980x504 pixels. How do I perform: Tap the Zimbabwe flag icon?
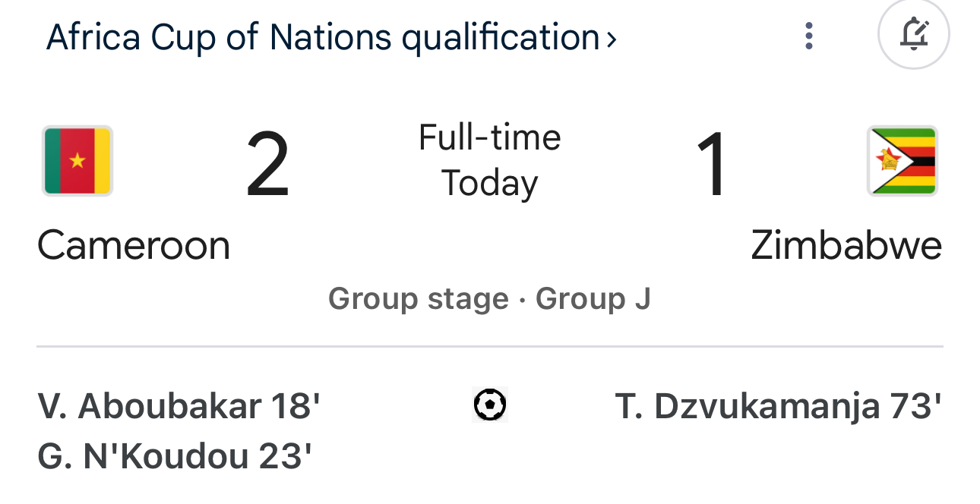click(x=903, y=161)
